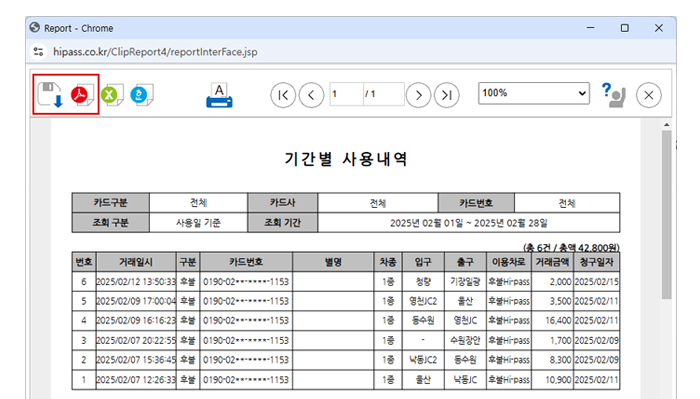Screen dimensions: 700x399
Task: Click the exit cell 수원장안
Action: tap(465, 341)
